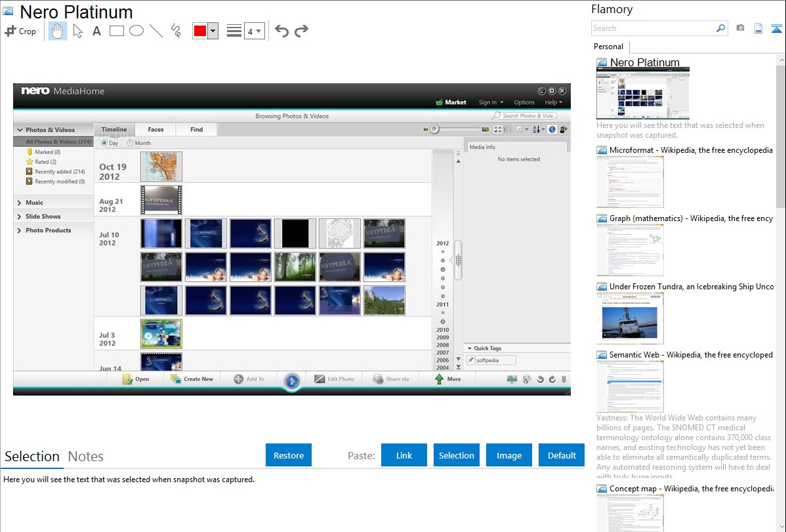Undo the last annotation
The image size is (786, 532).
tap(281, 31)
